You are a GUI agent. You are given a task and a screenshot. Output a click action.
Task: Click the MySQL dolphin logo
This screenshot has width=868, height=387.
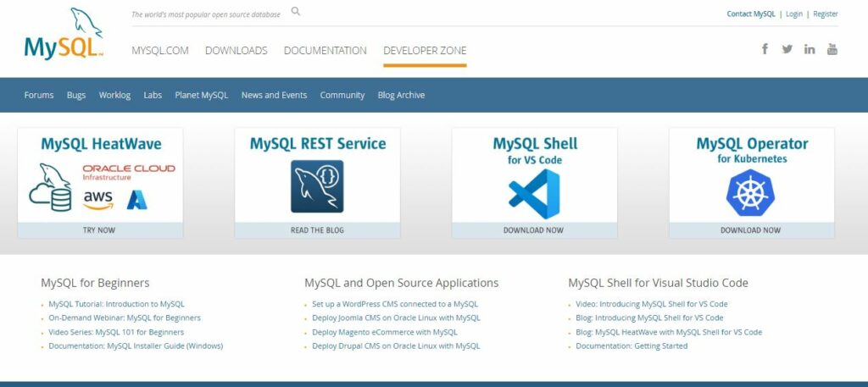click(x=64, y=34)
